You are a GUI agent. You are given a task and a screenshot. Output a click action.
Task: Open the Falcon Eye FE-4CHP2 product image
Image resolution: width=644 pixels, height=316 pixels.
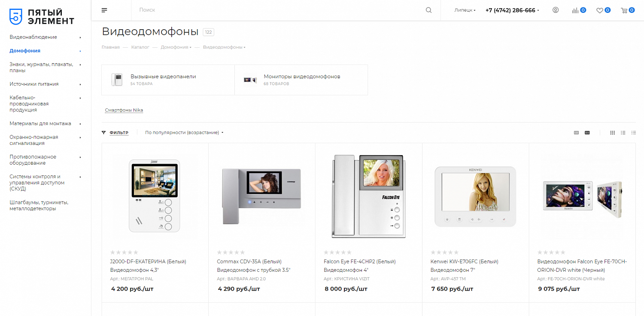(368, 196)
